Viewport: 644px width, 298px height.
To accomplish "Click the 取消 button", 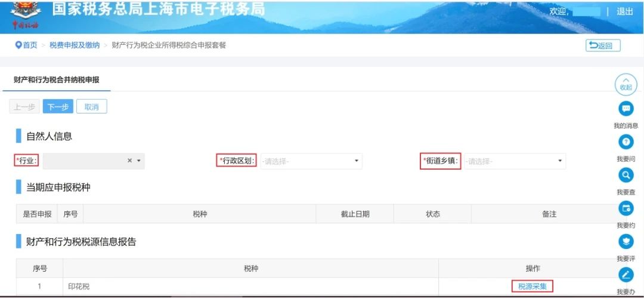I will (92, 107).
